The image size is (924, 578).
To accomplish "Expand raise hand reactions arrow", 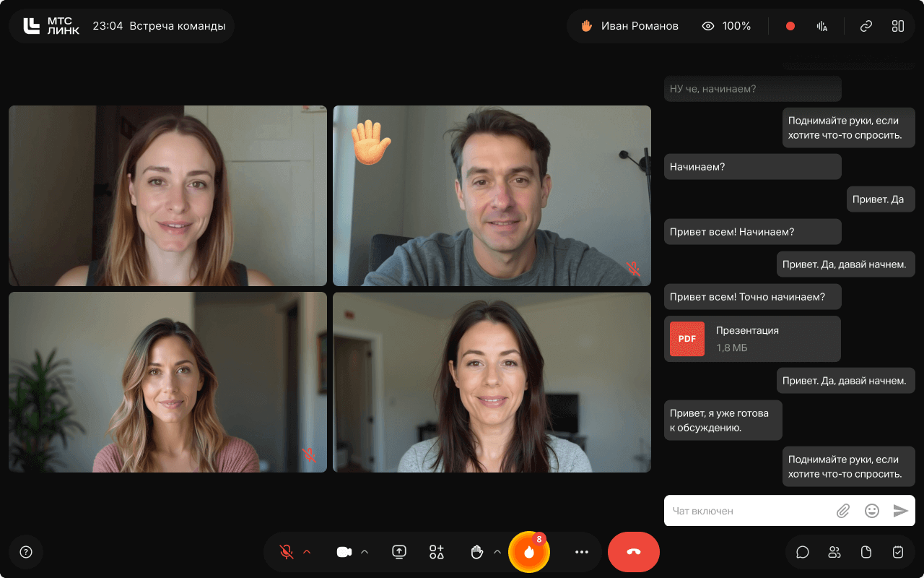I will pos(497,552).
